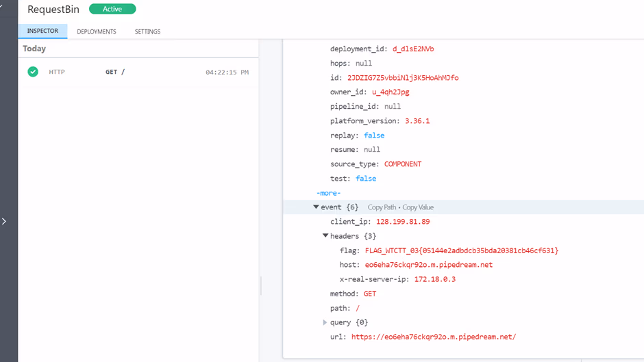Click the host value eo6eha76ckqr92o.m.pipedream.net
This screenshot has height=362, width=644.
point(429,265)
